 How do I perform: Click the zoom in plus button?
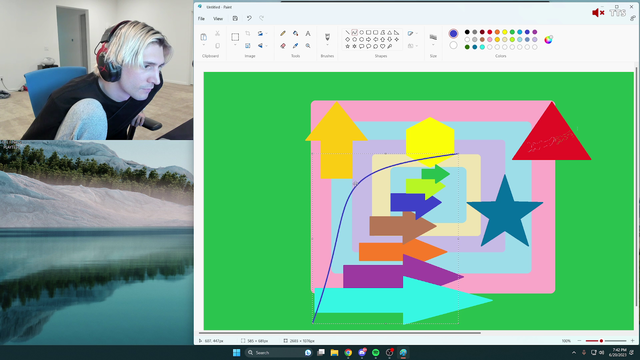pyautogui.click(x=632, y=341)
